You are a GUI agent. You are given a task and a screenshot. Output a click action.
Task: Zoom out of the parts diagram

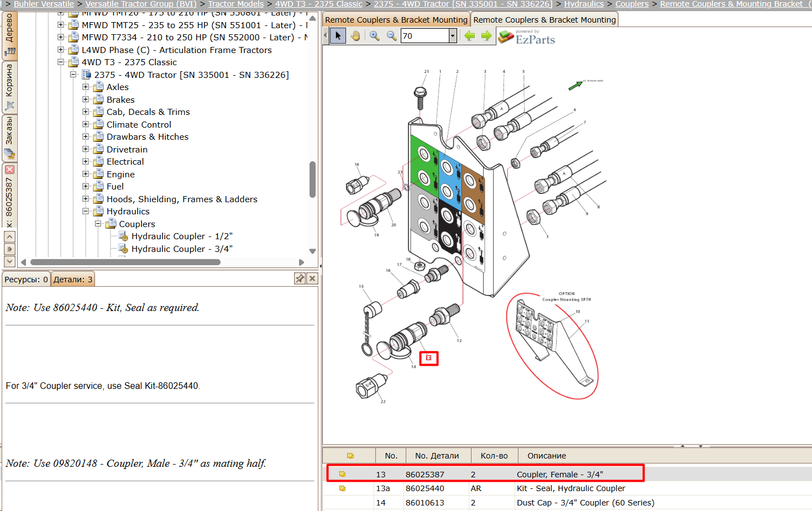click(392, 36)
